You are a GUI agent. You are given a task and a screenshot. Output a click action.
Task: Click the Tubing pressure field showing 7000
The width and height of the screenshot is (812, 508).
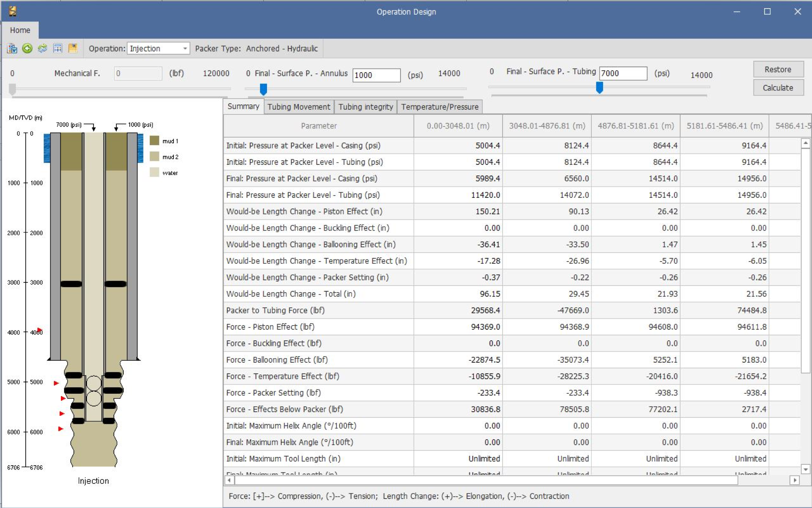(622, 73)
